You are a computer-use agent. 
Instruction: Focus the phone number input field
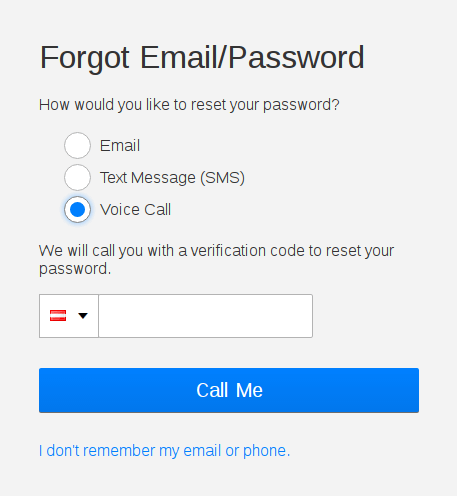(206, 316)
